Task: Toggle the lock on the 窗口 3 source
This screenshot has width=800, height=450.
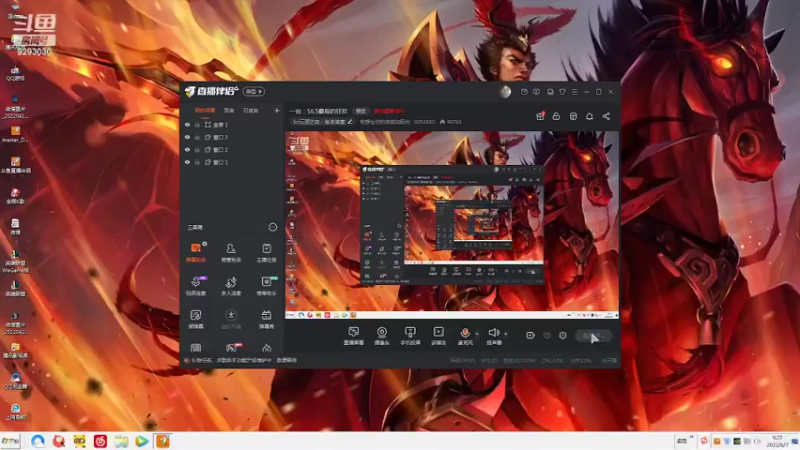Action: (197, 137)
